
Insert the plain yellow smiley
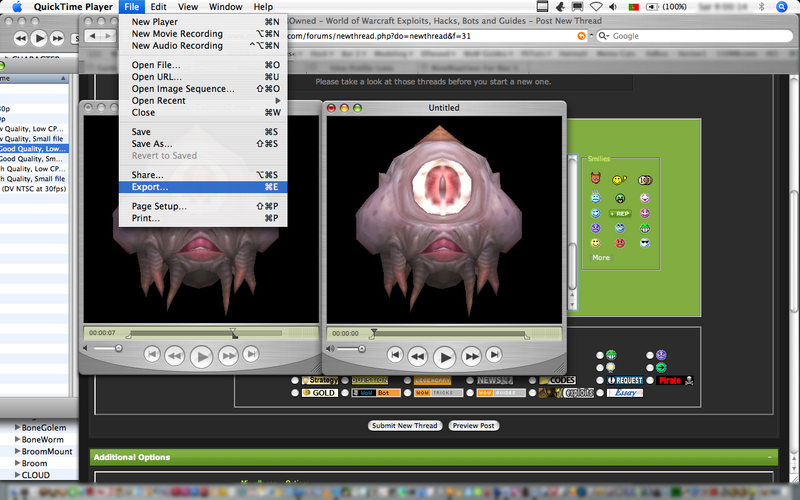click(x=595, y=243)
